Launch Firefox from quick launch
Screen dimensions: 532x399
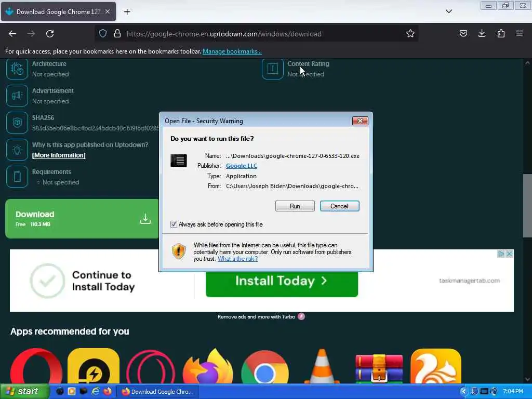click(108, 391)
